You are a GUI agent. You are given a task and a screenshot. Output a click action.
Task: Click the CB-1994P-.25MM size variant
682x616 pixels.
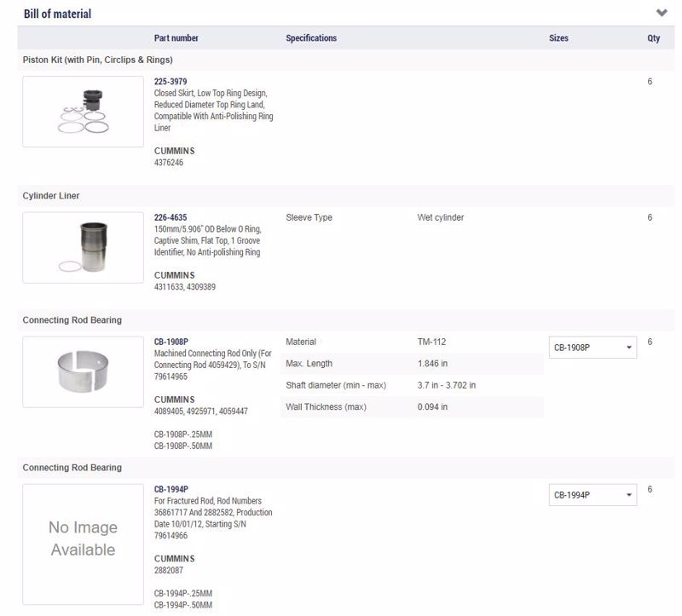coord(183,593)
